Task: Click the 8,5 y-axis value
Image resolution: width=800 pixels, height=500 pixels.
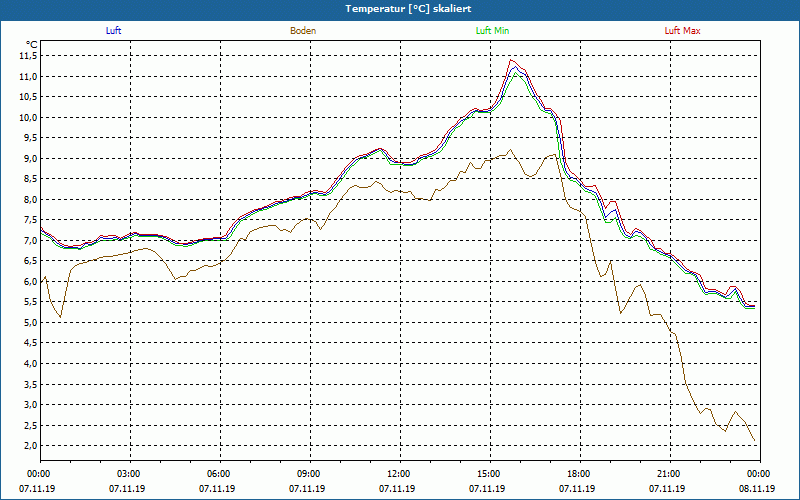Action: pyautogui.click(x=30, y=179)
